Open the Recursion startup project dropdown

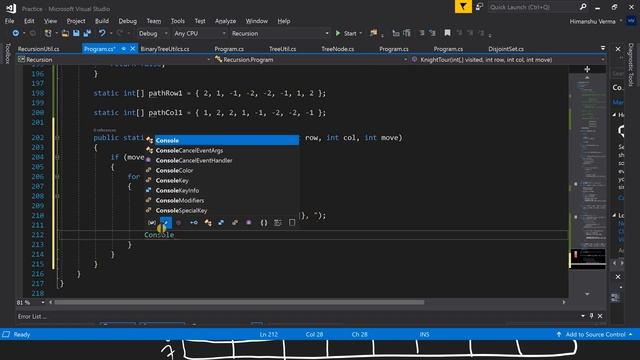click(x=280, y=33)
